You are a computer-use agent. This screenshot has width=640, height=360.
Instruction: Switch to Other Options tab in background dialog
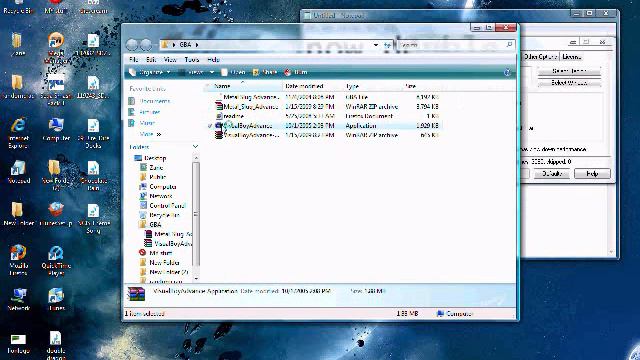click(x=540, y=57)
